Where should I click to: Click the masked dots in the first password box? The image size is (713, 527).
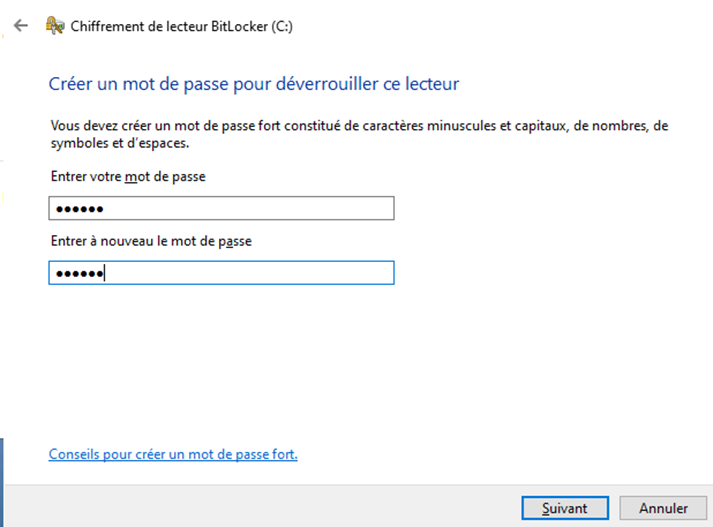(80, 209)
